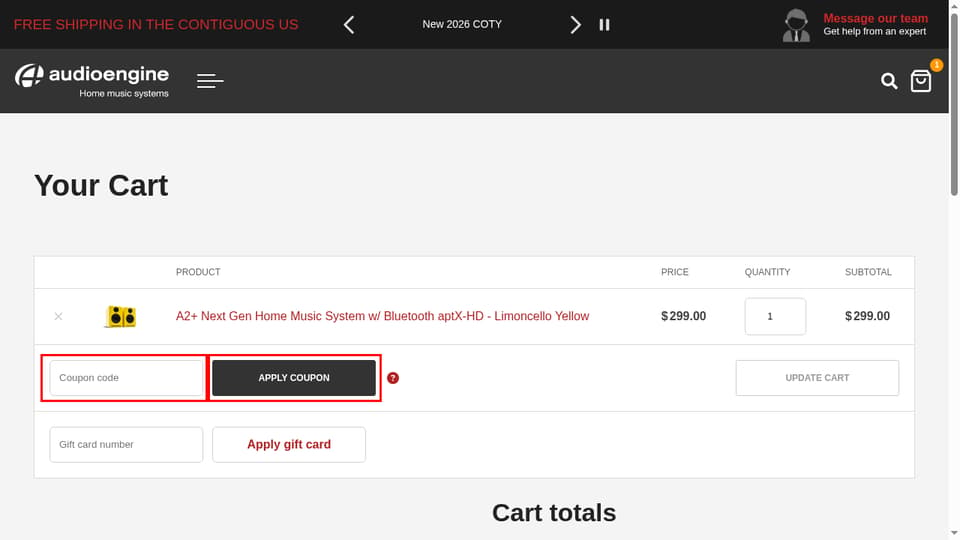Open the shopping bag cart icon
The width and height of the screenshot is (960, 540).
click(921, 81)
